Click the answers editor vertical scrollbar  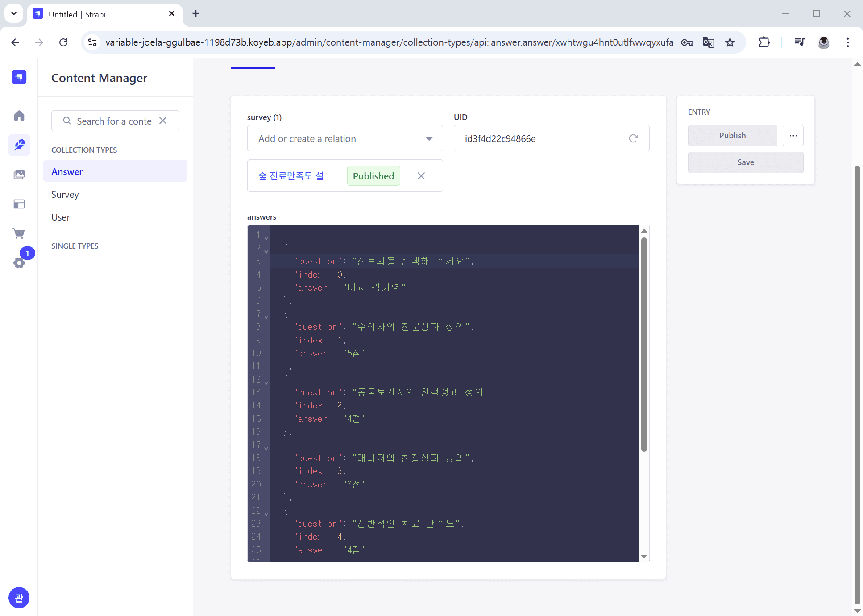tap(644, 344)
